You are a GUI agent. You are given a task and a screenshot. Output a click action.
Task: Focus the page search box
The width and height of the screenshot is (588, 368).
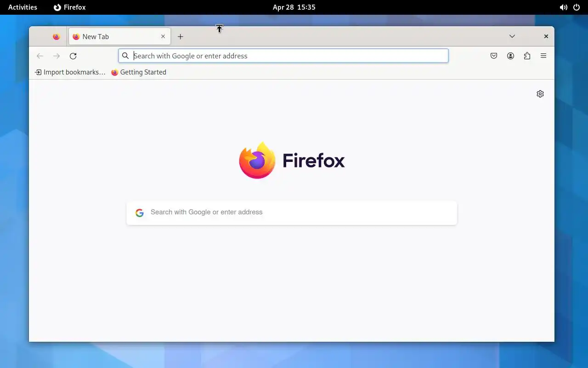(292, 213)
